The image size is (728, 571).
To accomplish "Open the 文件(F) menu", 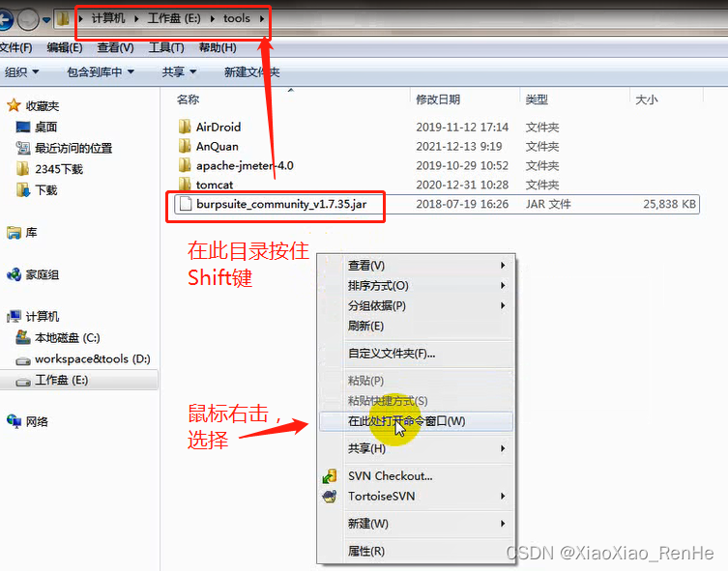I will (x=15, y=47).
